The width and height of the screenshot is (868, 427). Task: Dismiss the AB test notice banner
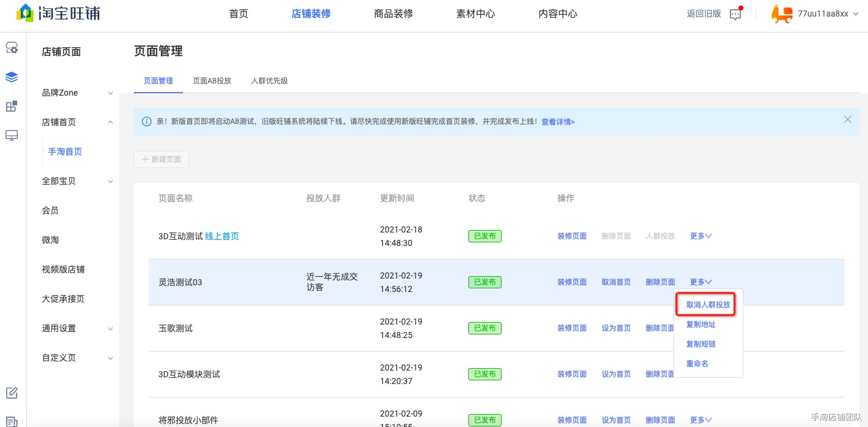point(848,120)
